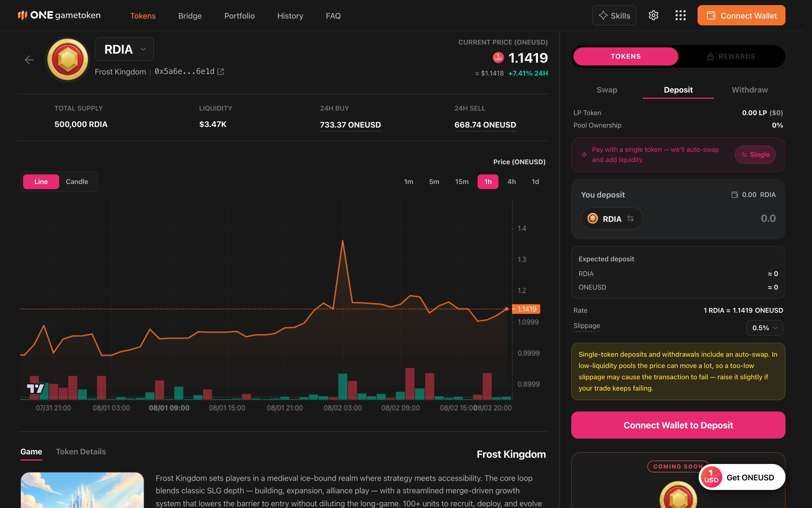
Task: Switch to the TOKENS panel tab
Action: tap(626, 56)
